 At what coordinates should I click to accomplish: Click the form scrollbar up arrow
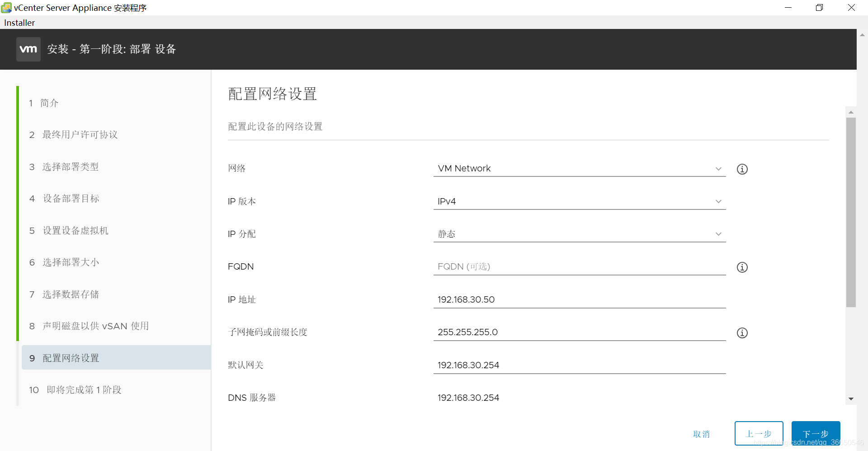851,112
